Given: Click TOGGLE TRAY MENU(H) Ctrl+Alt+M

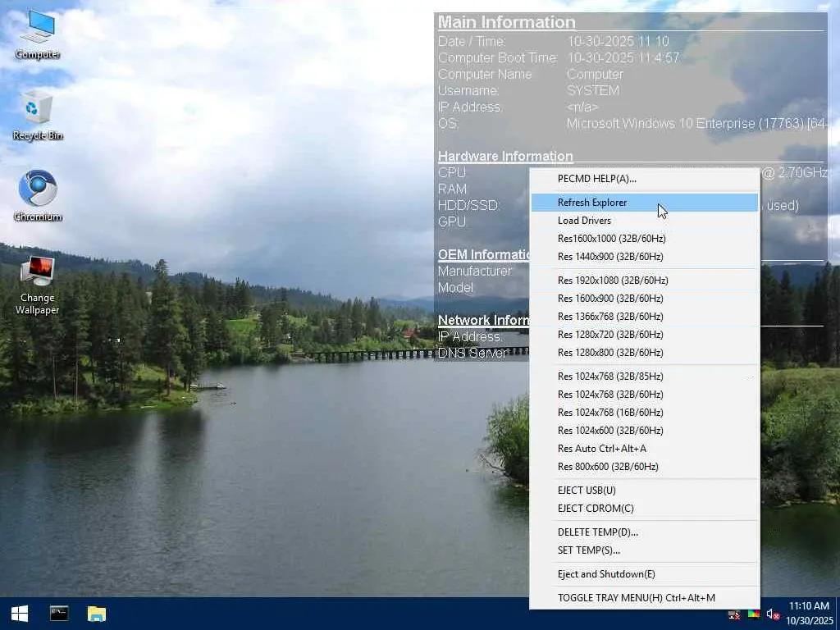Looking at the screenshot, I should [x=645, y=598].
